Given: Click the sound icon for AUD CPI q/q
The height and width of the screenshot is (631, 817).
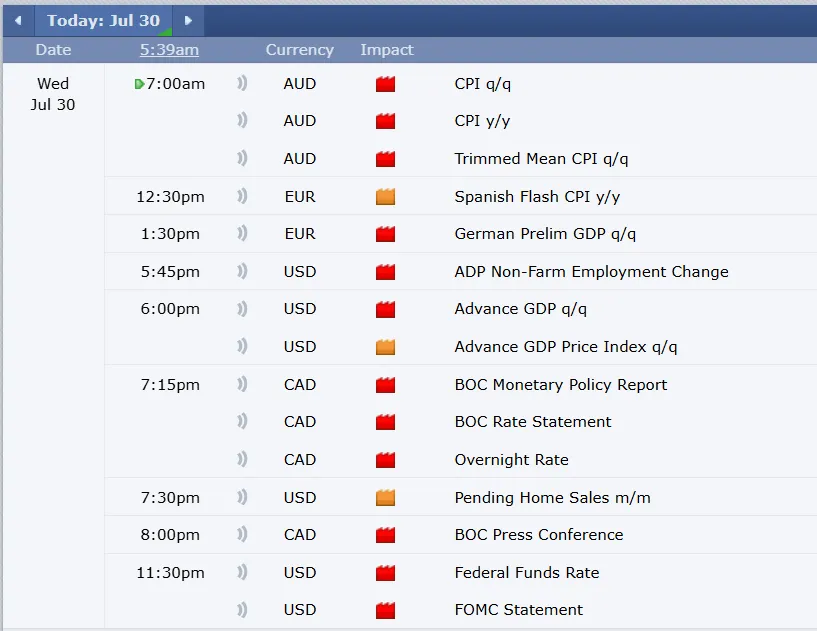Looking at the screenshot, I should (242, 84).
